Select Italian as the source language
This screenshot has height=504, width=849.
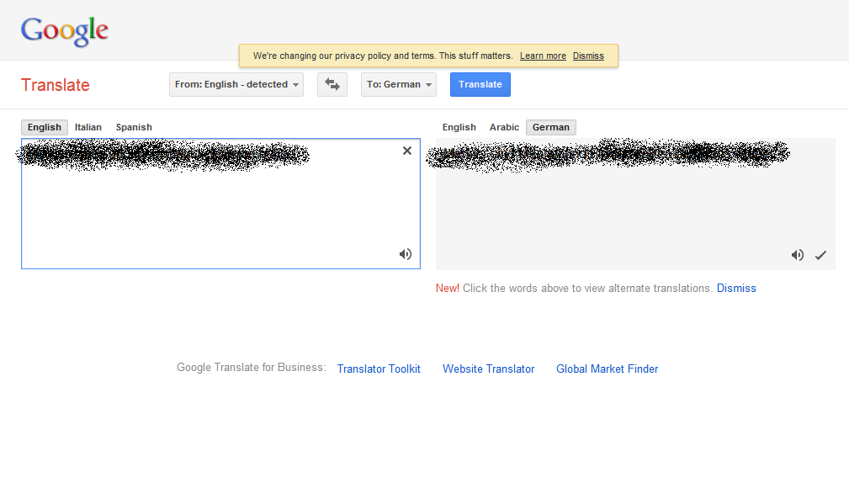(x=88, y=127)
